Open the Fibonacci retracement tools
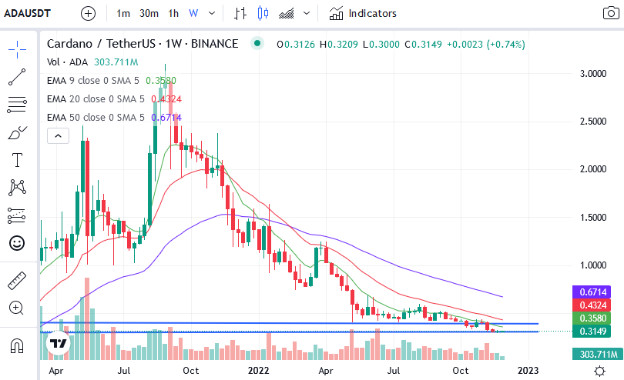 coord(17,105)
